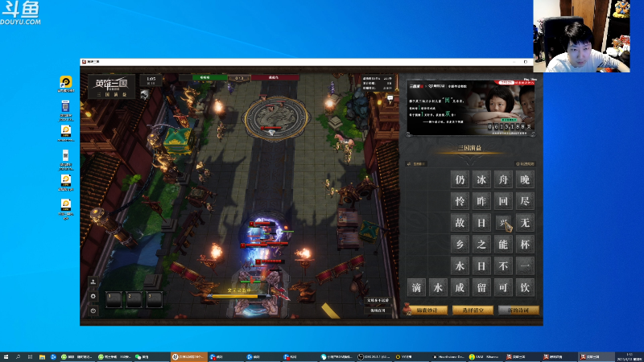Click the swap arrows button above the tile grid

(416, 164)
